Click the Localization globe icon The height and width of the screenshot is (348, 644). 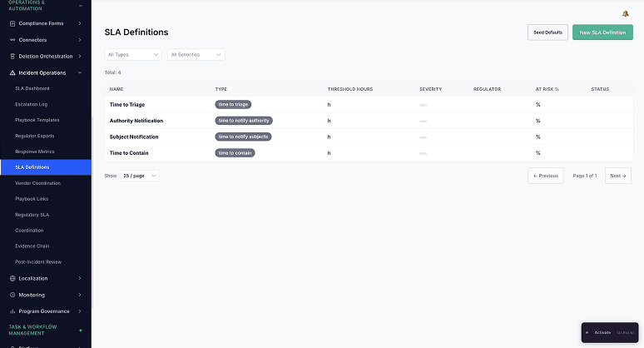pyautogui.click(x=12, y=278)
